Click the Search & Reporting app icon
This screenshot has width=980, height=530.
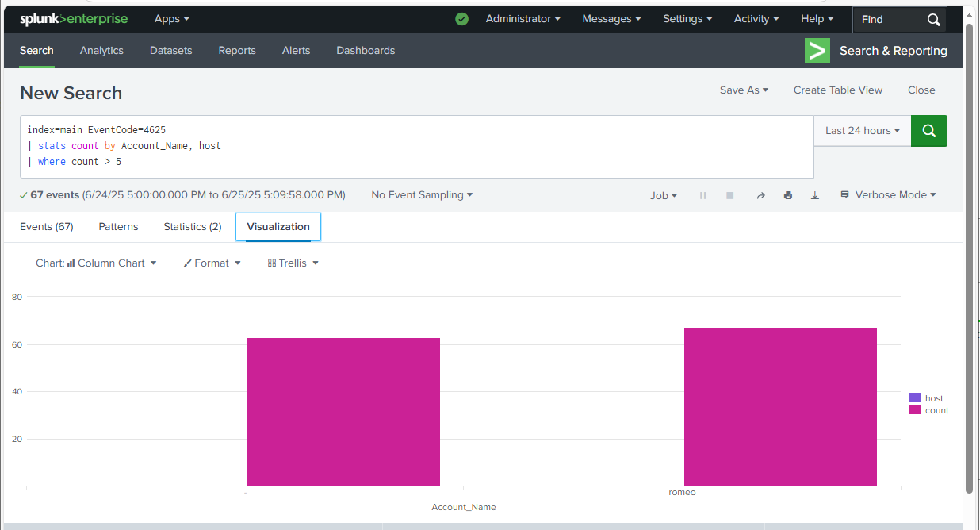(817, 51)
